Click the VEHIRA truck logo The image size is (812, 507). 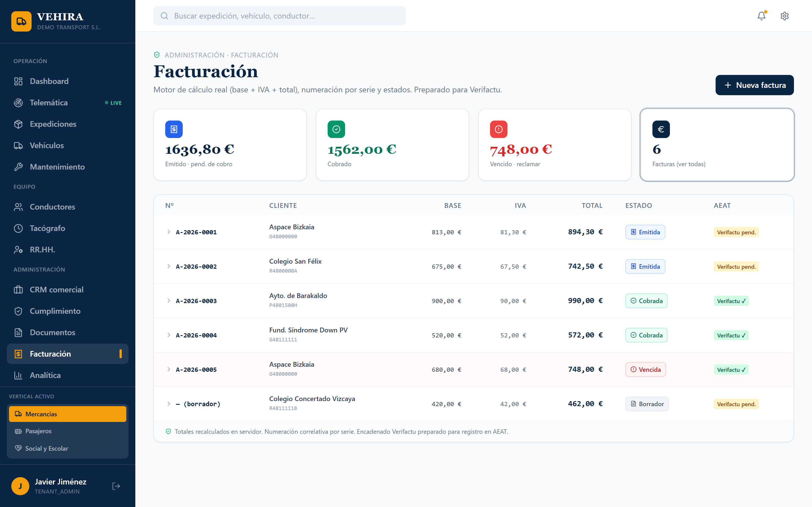pyautogui.click(x=21, y=21)
